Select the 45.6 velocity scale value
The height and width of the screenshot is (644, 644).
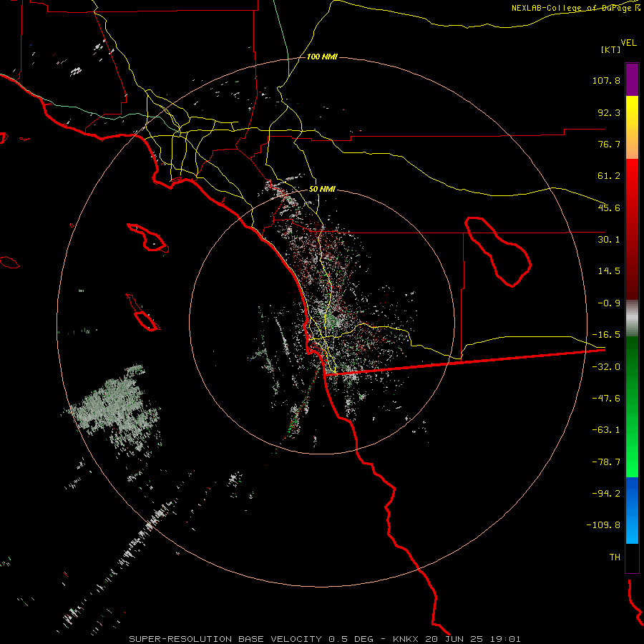point(609,208)
